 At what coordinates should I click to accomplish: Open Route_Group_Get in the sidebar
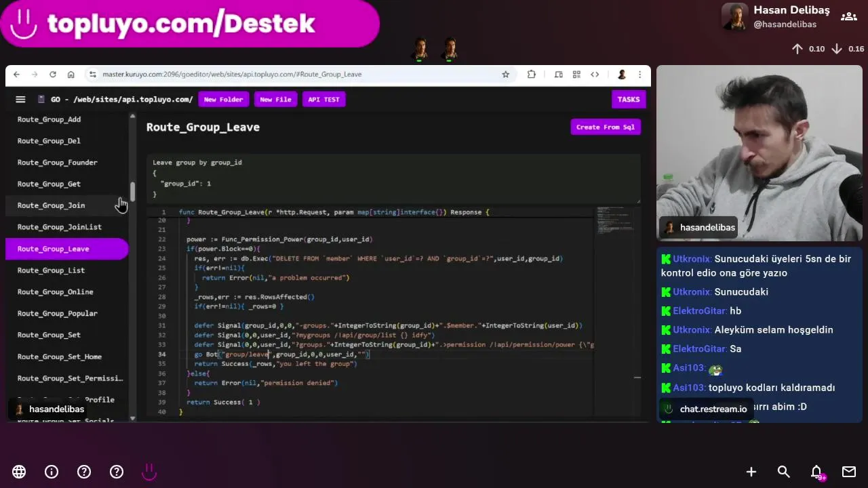[66, 184]
